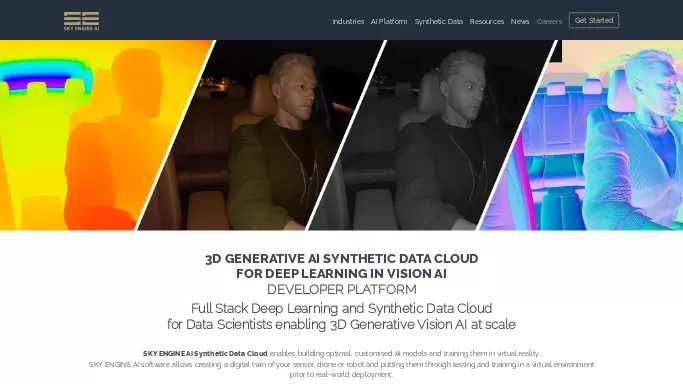This screenshot has height=384, width=683.
Task: Click the digital twin of your sensor sentence
Action: 342,364
